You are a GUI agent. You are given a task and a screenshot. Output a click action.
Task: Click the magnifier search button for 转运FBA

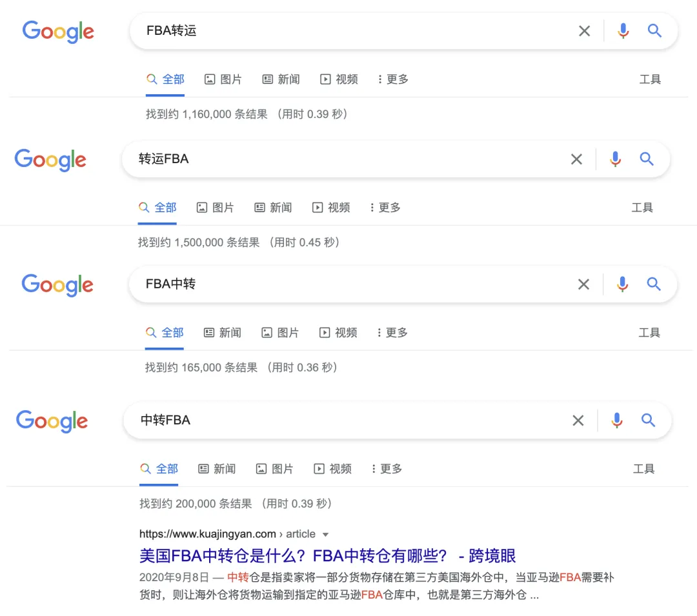coord(647,159)
